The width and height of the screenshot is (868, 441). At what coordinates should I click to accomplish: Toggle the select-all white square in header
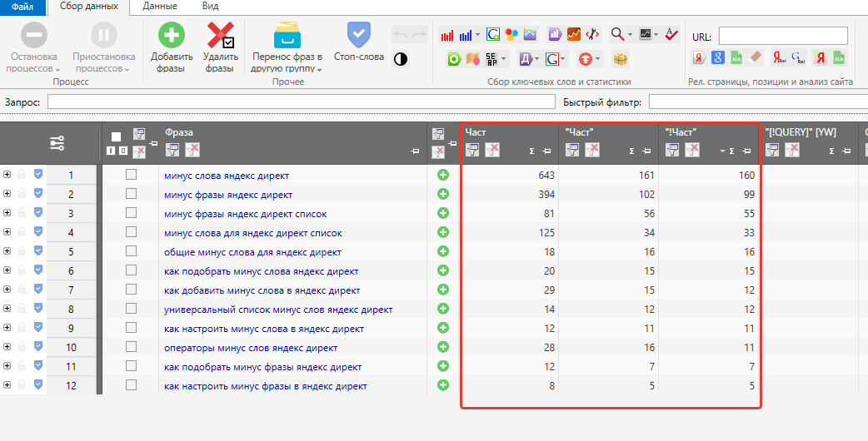116,136
